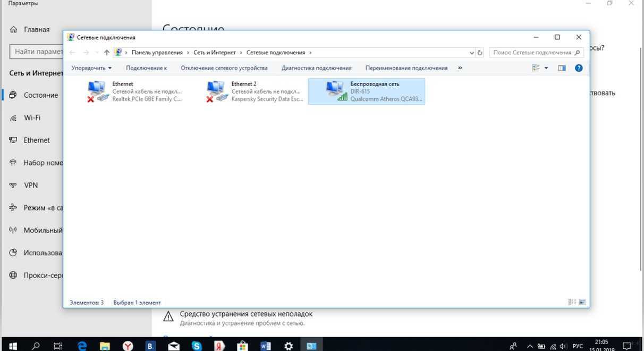Click the Поиск: Сетевые подключения search field
The height and width of the screenshot is (351, 644).
(x=531, y=53)
